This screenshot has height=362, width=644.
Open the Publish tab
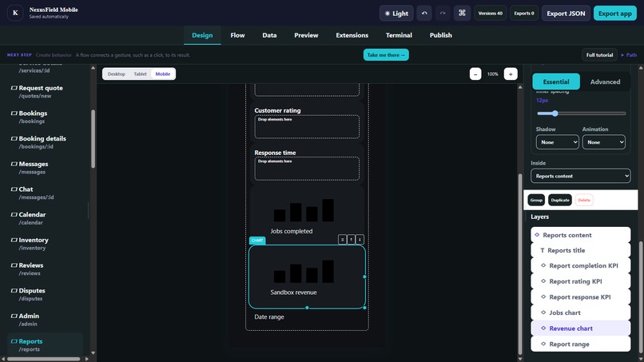(x=441, y=35)
